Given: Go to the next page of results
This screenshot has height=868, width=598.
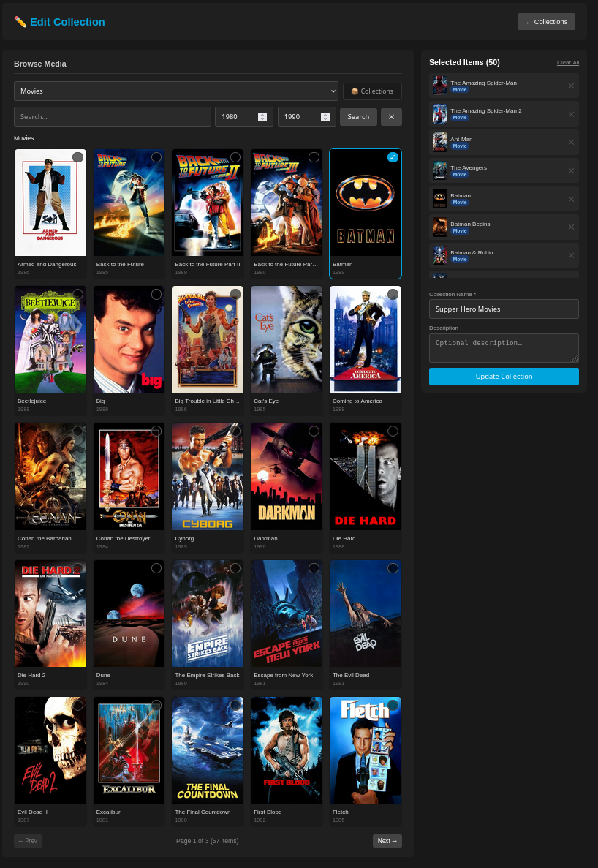Looking at the screenshot, I should pyautogui.click(x=387, y=840).
